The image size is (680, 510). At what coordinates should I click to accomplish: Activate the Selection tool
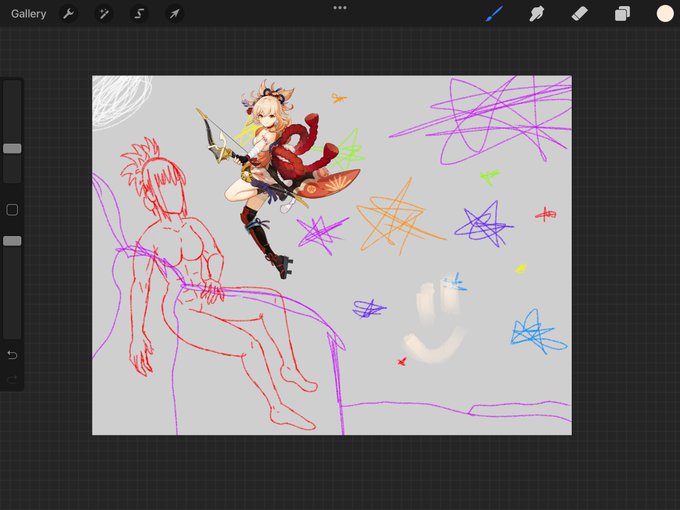[x=139, y=14]
